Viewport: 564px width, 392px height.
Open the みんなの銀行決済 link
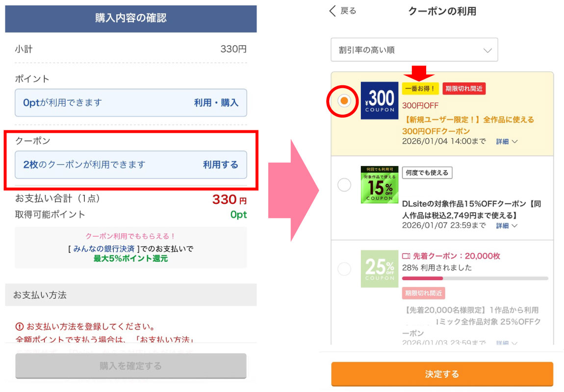point(104,249)
